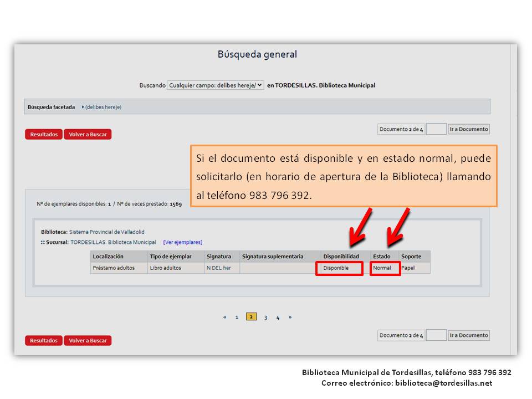Click the top Resultados button

[x=44, y=134]
